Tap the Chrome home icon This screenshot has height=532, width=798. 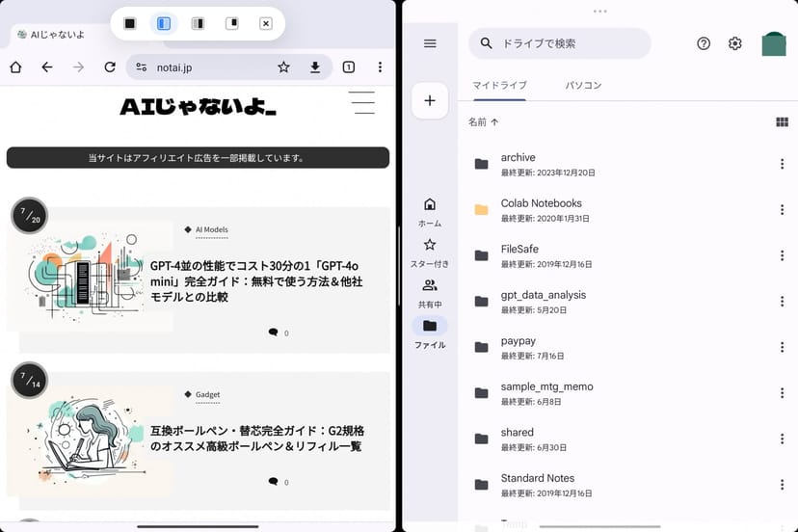coord(15,67)
